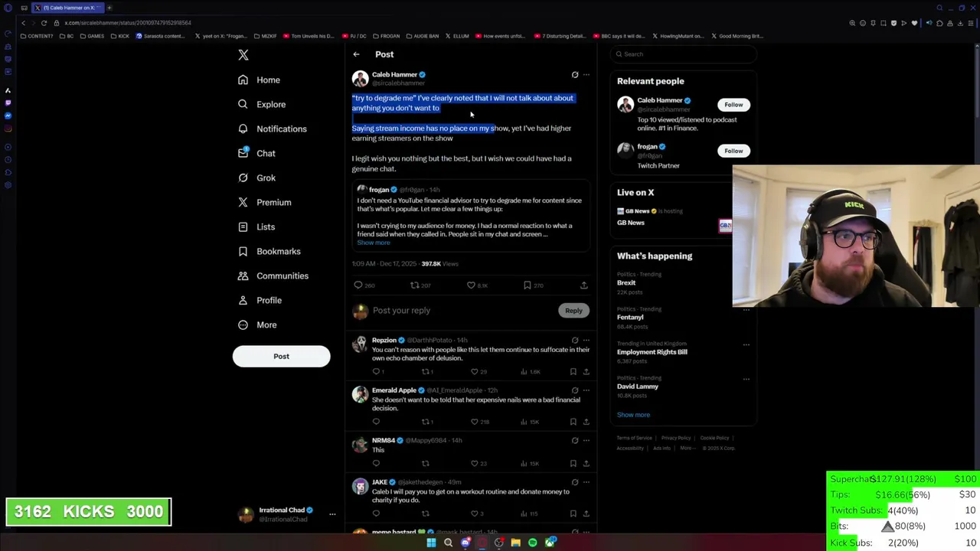Click Grok icon on Repzion's reply
Viewport: 980px width, 551px height.
tap(575, 341)
